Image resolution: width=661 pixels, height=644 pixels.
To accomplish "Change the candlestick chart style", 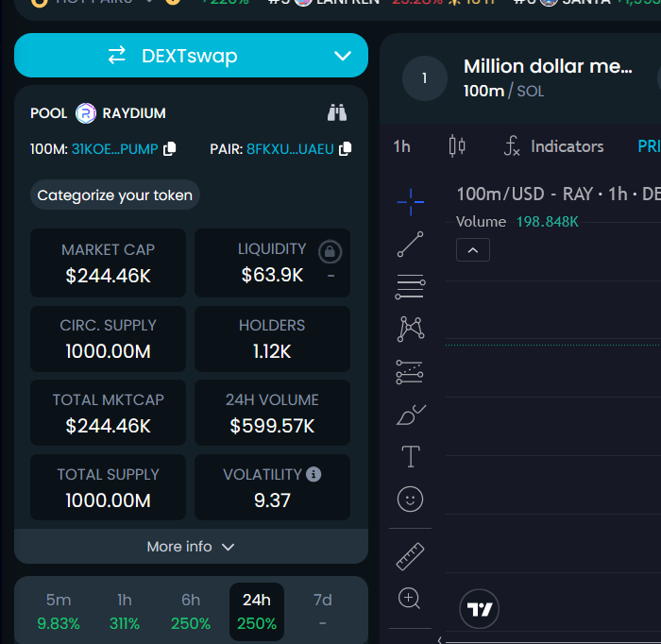I will click(457, 146).
